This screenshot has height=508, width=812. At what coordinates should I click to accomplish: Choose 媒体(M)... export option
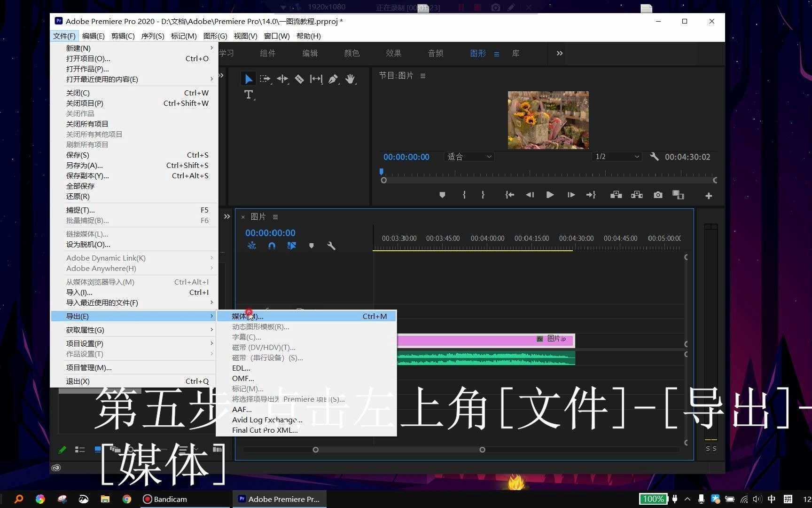coord(306,316)
